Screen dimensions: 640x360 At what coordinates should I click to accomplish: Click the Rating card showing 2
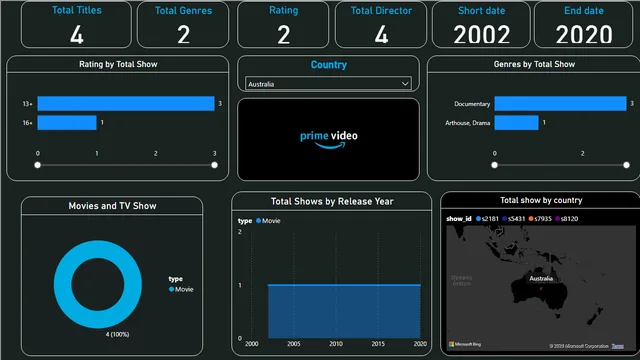click(283, 24)
